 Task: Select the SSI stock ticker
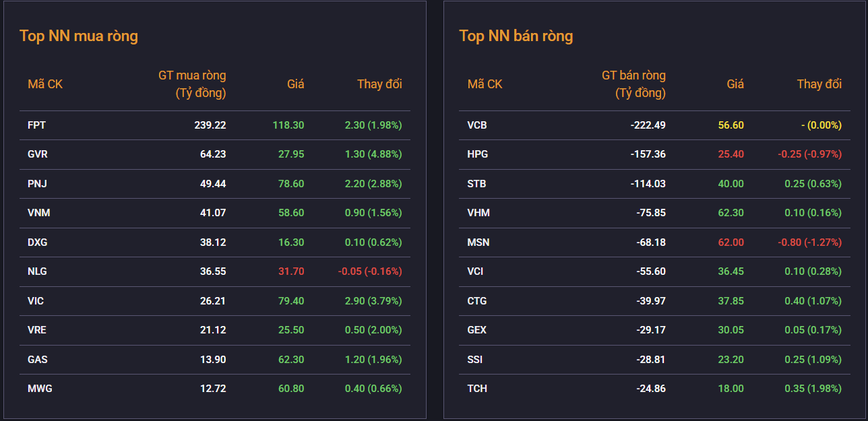[x=475, y=360]
